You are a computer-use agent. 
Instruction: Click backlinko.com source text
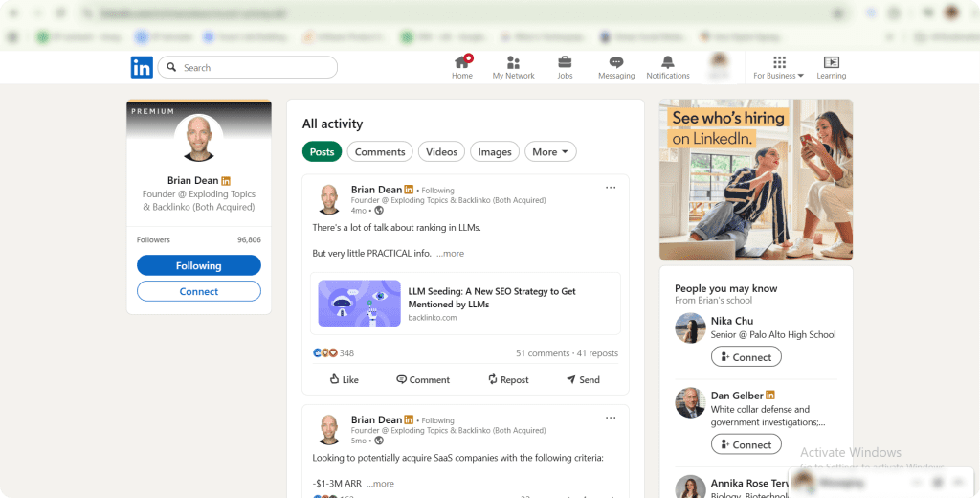(433, 318)
